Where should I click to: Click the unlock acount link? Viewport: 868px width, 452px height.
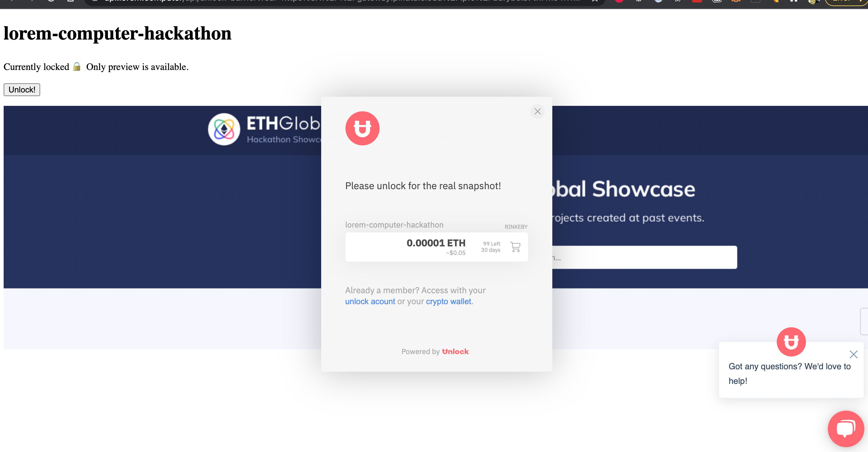pyautogui.click(x=370, y=301)
